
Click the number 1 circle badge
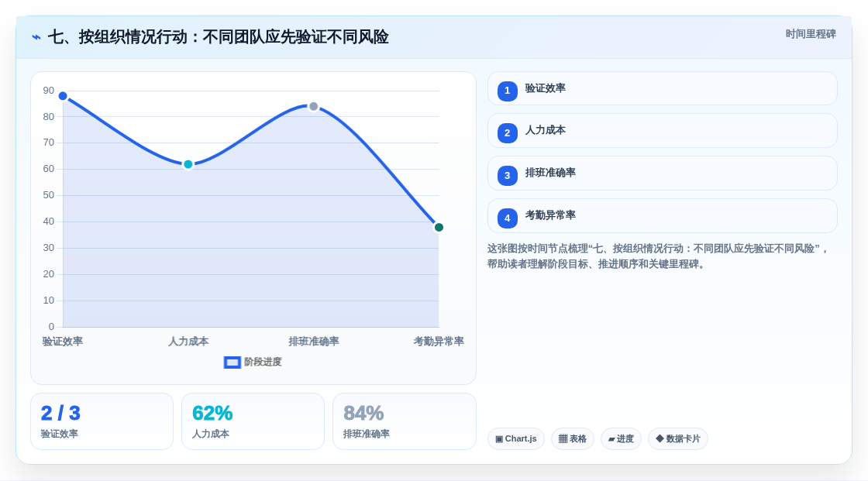(507, 91)
